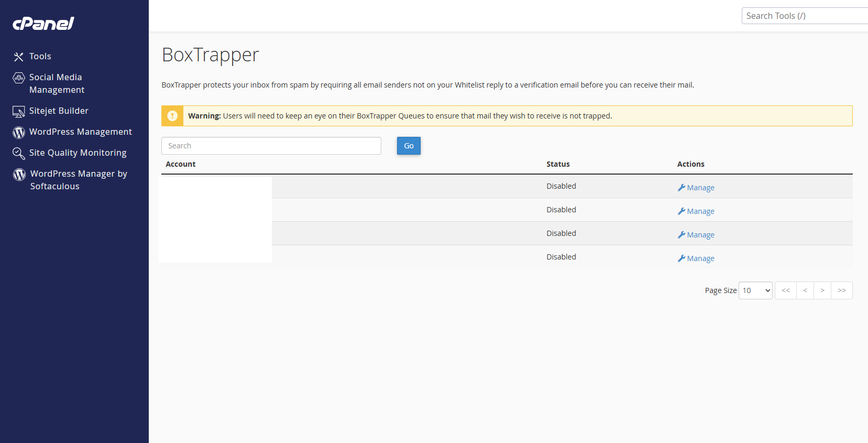The width and height of the screenshot is (868, 443).
Task: Go to previous page with < button
Action: [805, 290]
